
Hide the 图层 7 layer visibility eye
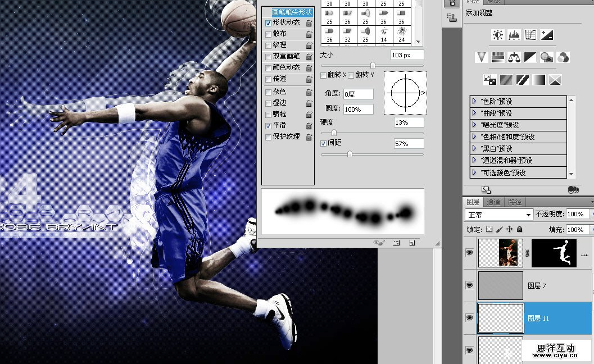(469, 285)
